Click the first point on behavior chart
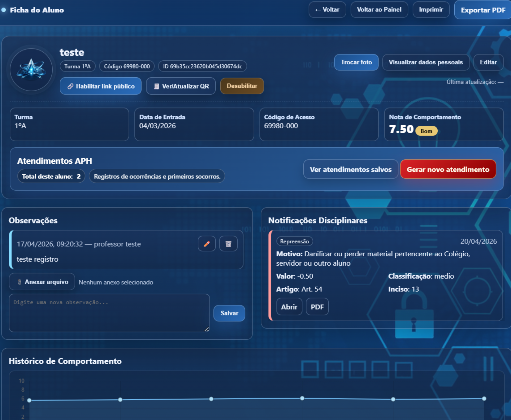Viewport: 511px width, 420px height. (x=29, y=400)
